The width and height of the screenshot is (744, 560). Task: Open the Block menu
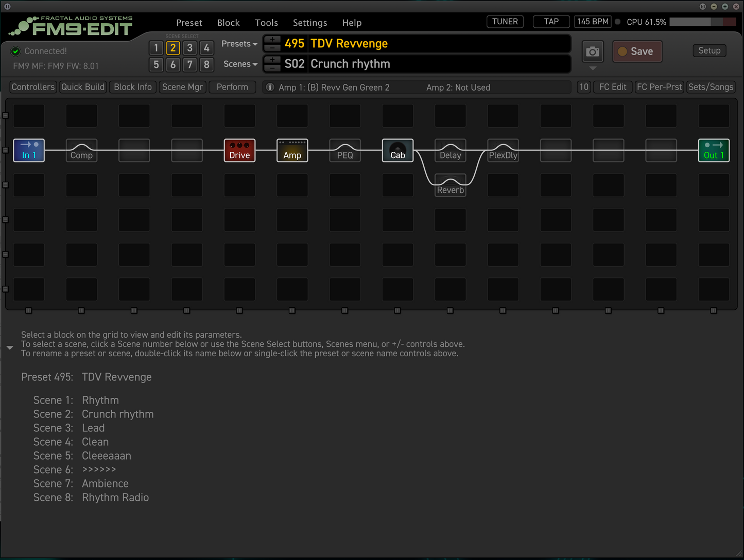pos(228,23)
